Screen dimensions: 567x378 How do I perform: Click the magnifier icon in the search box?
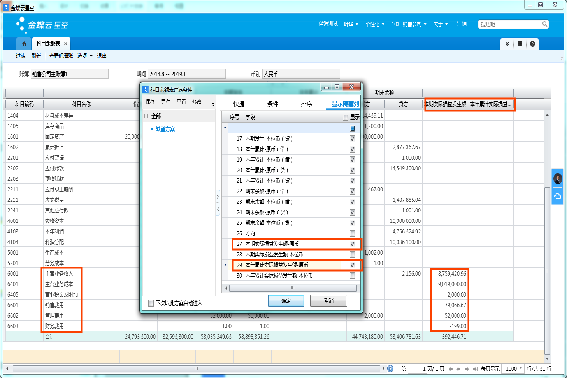pos(544,24)
